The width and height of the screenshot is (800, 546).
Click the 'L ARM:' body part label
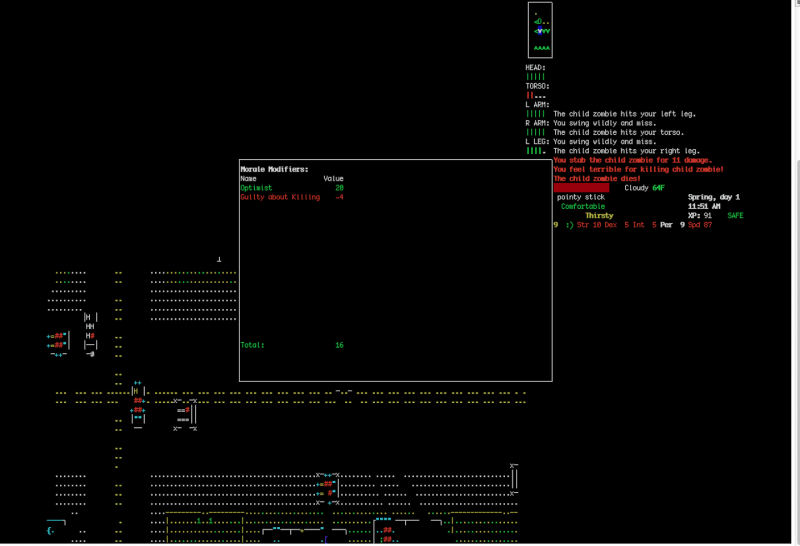[537, 105]
